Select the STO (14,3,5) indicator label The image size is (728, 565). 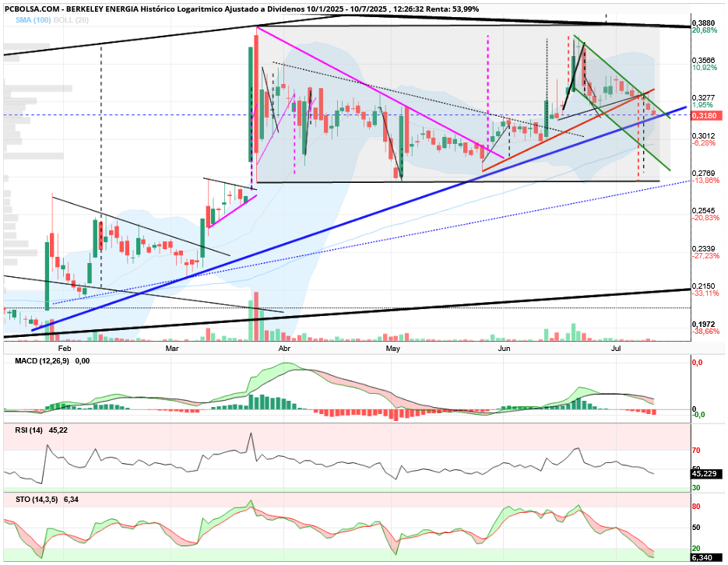pyautogui.click(x=37, y=500)
